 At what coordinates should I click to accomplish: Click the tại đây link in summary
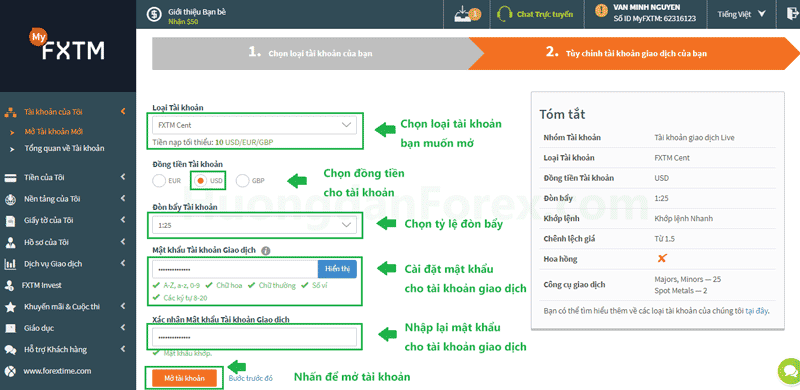coord(756,310)
